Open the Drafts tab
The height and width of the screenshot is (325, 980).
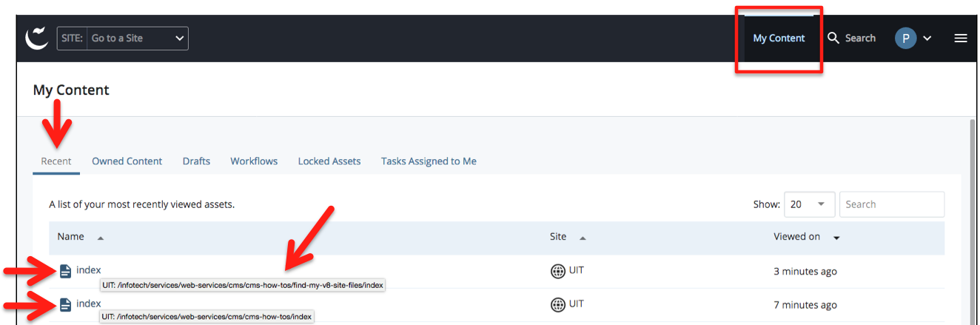[196, 161]
